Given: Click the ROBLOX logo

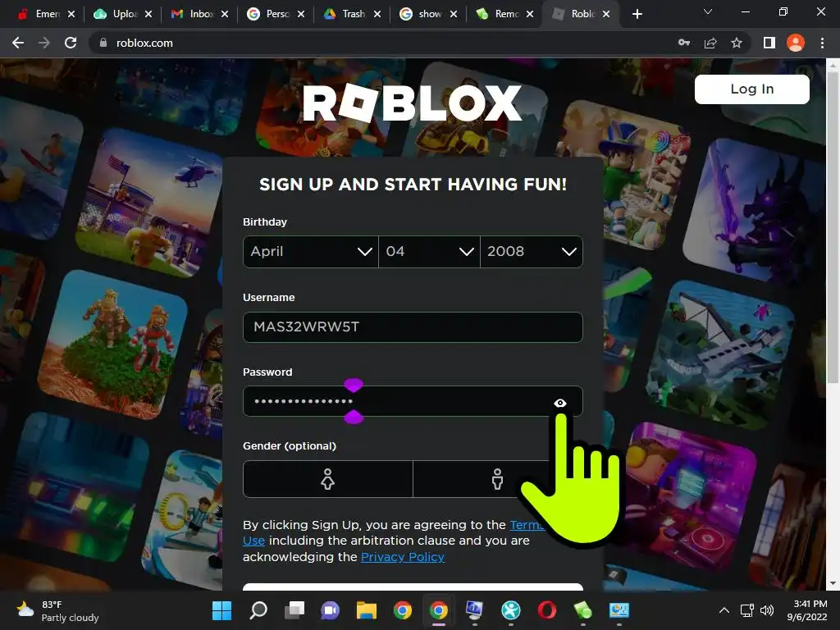Looking at the screenshot, I should (x=412, y=103).
